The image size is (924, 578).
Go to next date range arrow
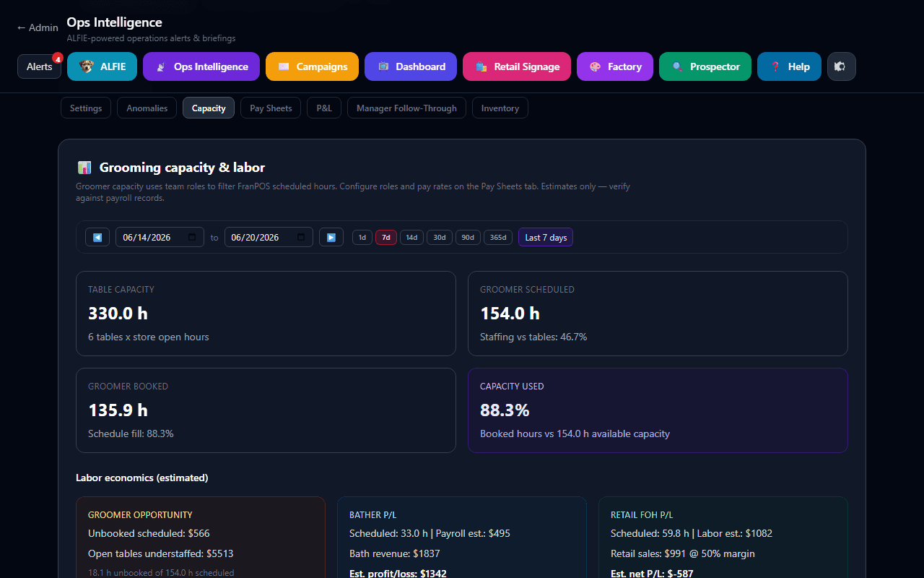click(331, 237)
